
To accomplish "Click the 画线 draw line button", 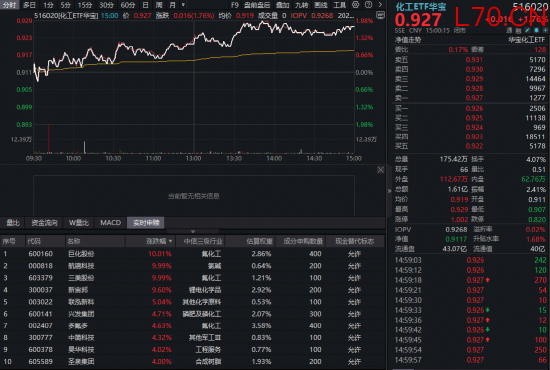I will (x=321, y=5).
